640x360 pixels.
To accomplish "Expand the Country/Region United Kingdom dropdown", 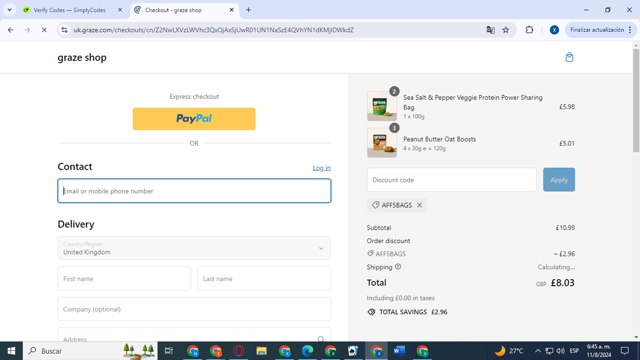I will point(194,248).
